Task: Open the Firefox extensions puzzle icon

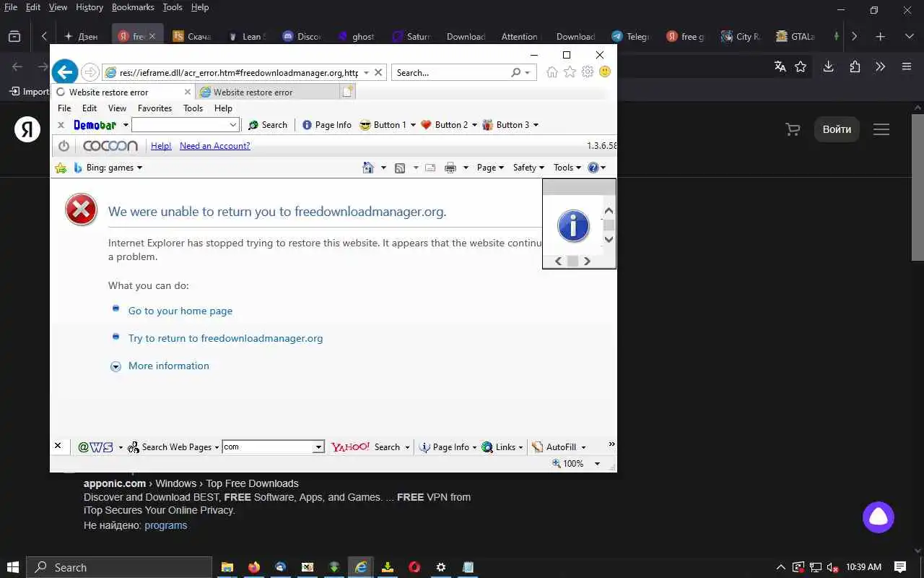Action: coord(855,66)
